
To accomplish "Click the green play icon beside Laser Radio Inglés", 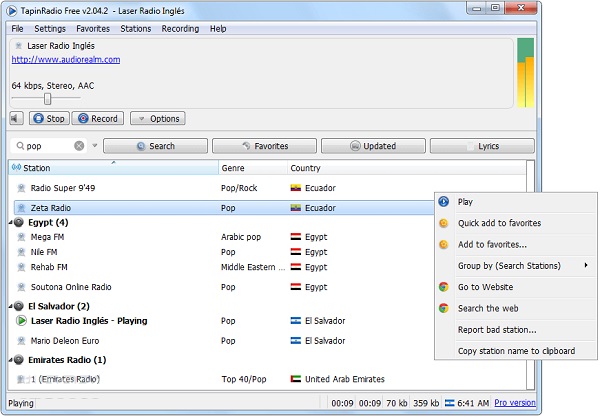I will pos(21,320).
